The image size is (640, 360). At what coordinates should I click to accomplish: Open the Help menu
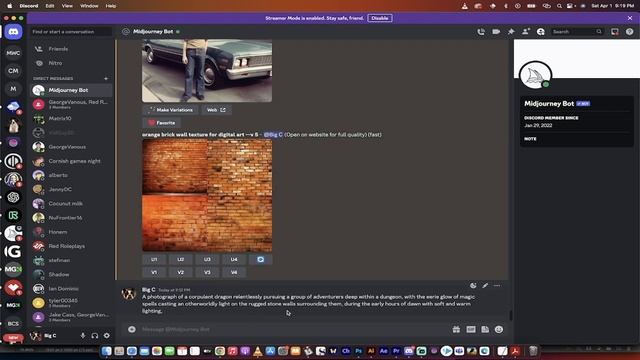click(111, 6)
